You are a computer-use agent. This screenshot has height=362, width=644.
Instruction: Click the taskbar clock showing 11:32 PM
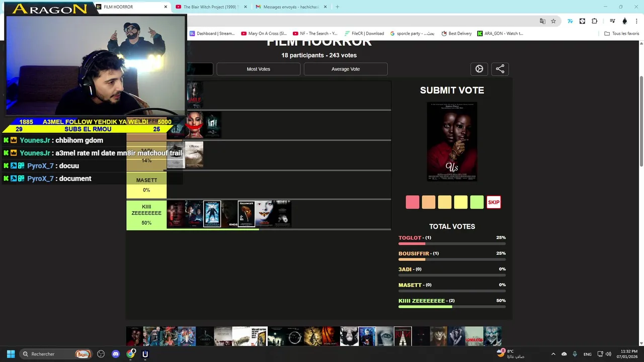pyautogui.click(x=628, y=354)
